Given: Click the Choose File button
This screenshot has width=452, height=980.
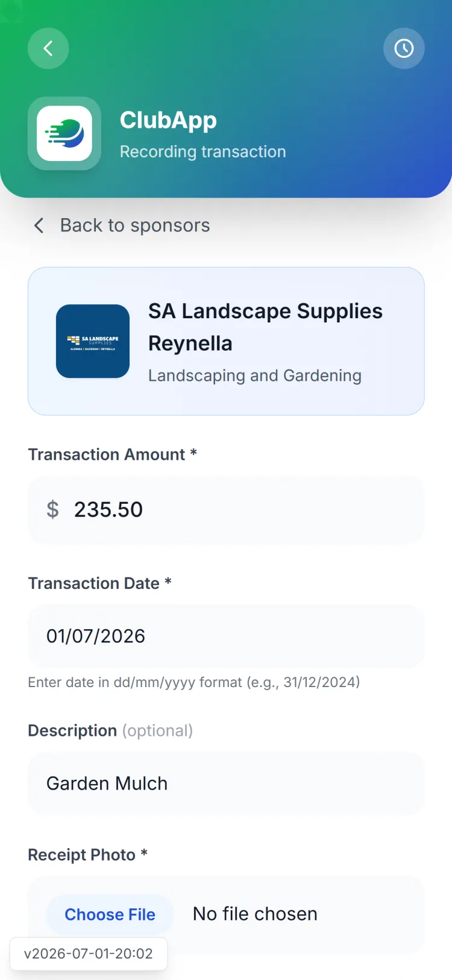Looking at the screenshot, I should tap(110, 914).
